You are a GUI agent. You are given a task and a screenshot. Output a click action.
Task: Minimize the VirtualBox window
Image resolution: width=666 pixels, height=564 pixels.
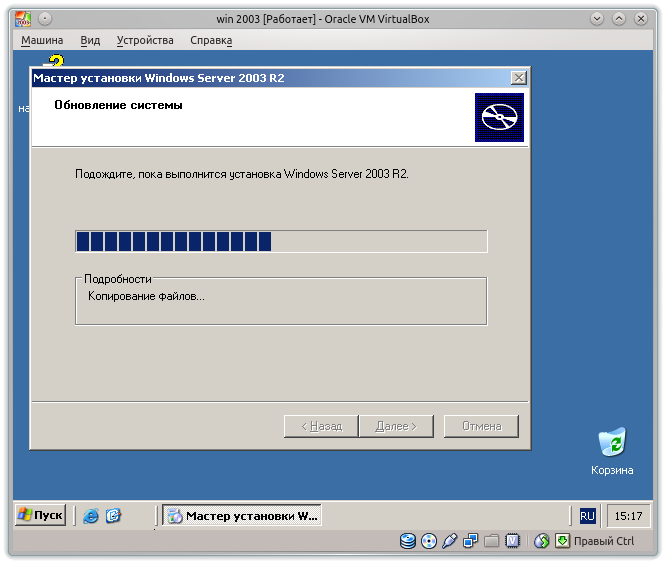597,19
